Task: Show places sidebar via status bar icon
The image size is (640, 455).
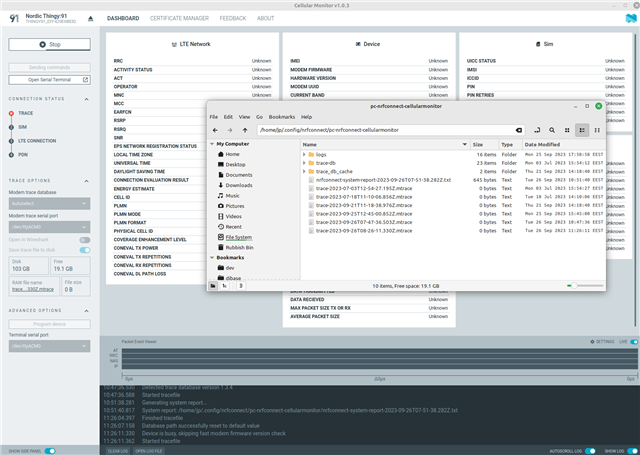Action: 213,286
